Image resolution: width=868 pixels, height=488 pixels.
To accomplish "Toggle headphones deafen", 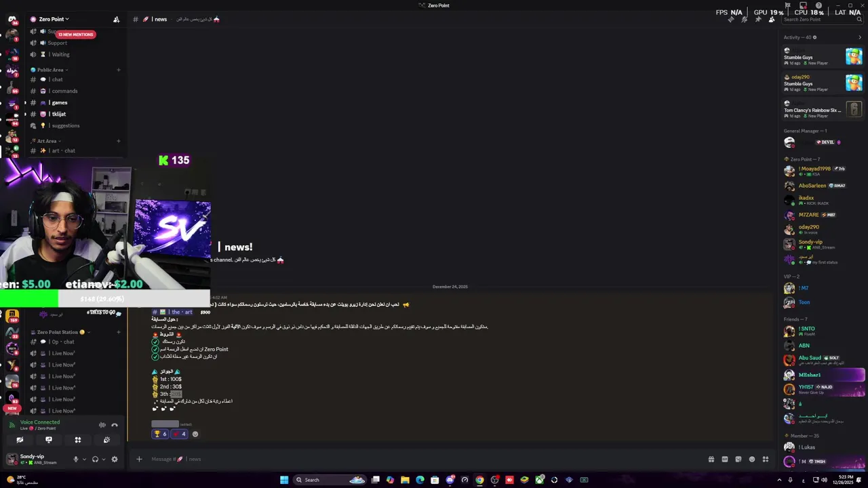I will coord(95,459).
